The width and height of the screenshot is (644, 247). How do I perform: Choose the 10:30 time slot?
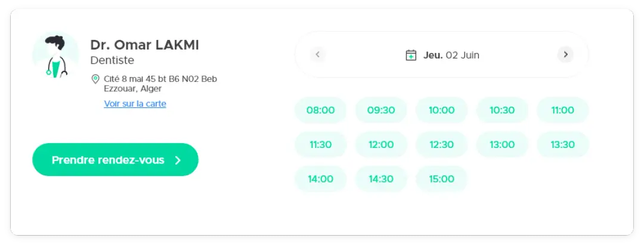point(502,110)
